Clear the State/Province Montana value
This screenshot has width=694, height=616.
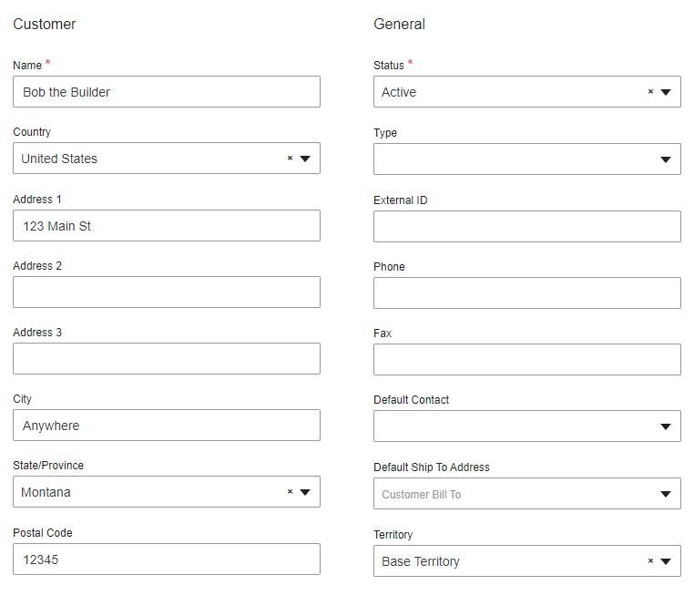(290, 492)
